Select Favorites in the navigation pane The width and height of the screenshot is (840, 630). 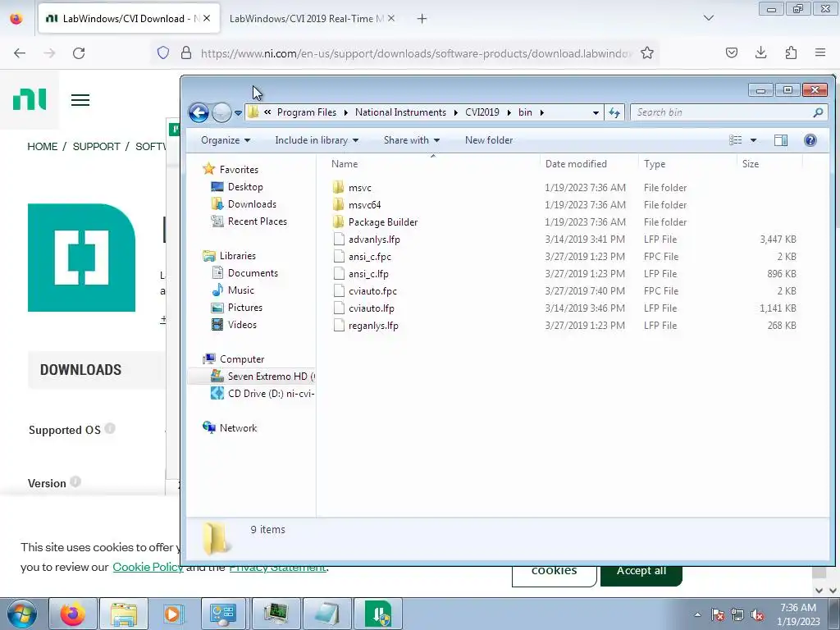point(239,169)
